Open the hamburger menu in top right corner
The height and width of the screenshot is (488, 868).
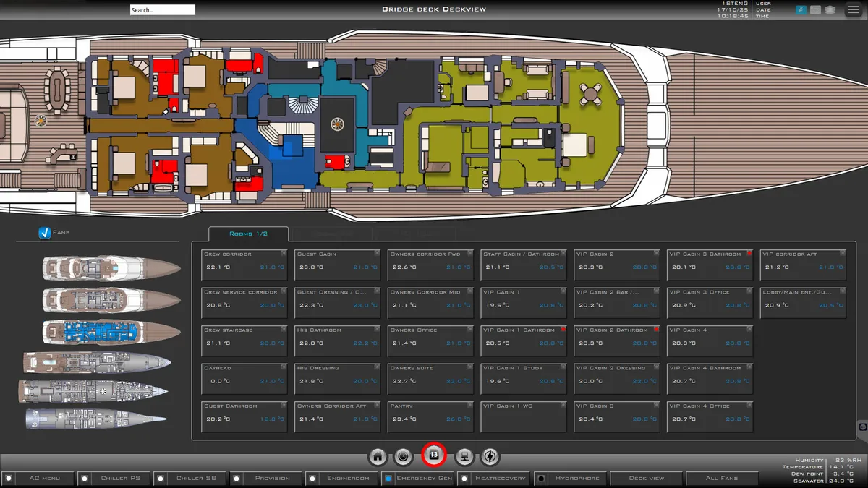[854, 9]
